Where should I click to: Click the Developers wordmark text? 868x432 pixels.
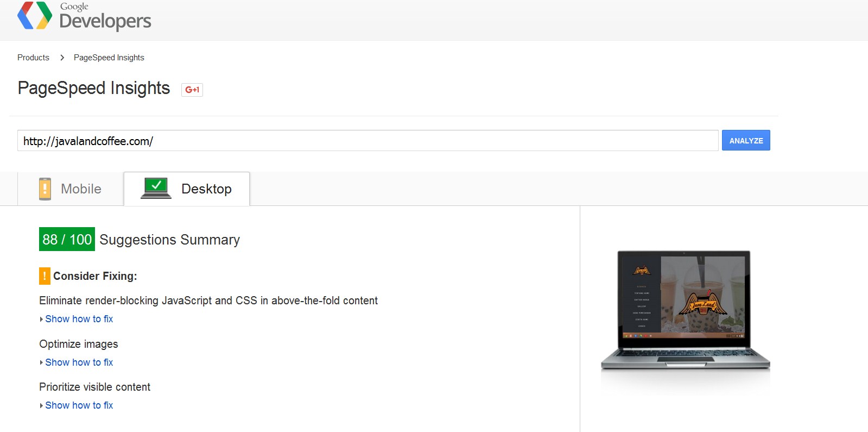pyautogui.click(x=105, y=21)
